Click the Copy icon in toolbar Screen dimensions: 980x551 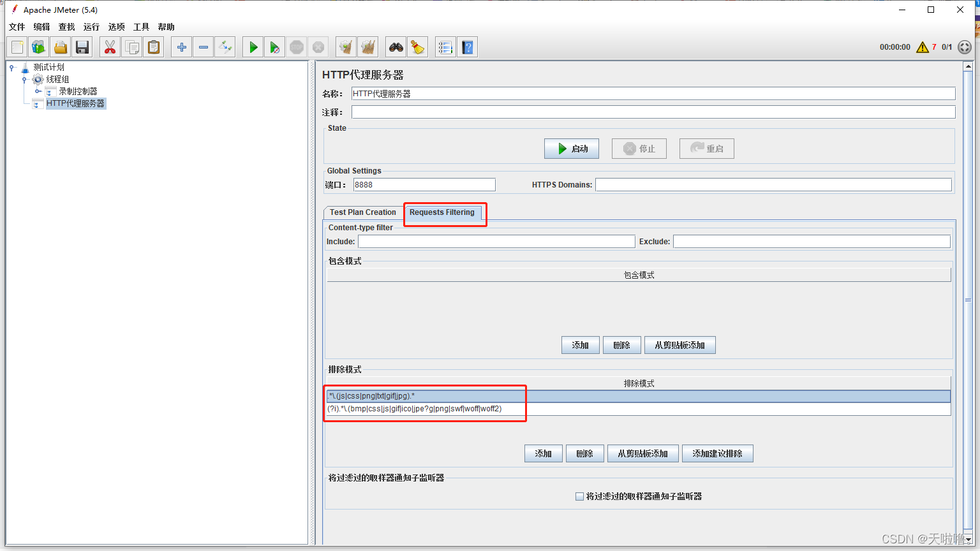[x=132, y=47]
